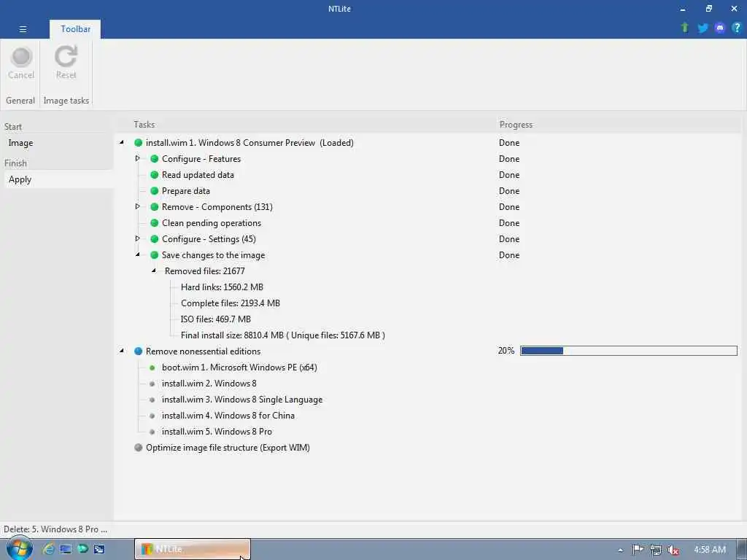This screenshot has width=747, height=560.
Task: Click the 4:58 AM clock
Action: (709, 550)
